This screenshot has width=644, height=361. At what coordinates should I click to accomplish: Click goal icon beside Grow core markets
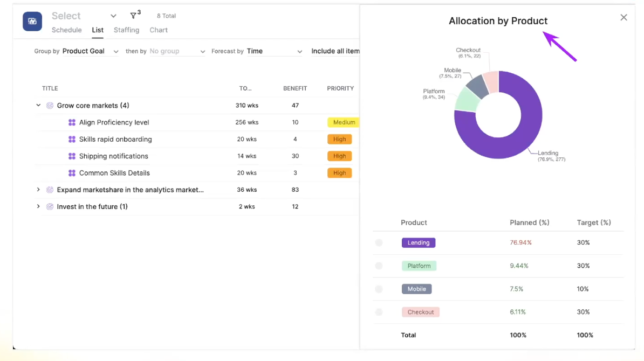[50, 106]
